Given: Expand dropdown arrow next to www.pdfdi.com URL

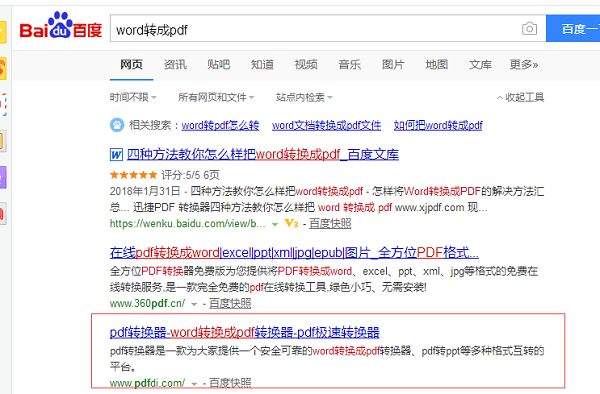Looking at the screenshot, I should point(194,383).
